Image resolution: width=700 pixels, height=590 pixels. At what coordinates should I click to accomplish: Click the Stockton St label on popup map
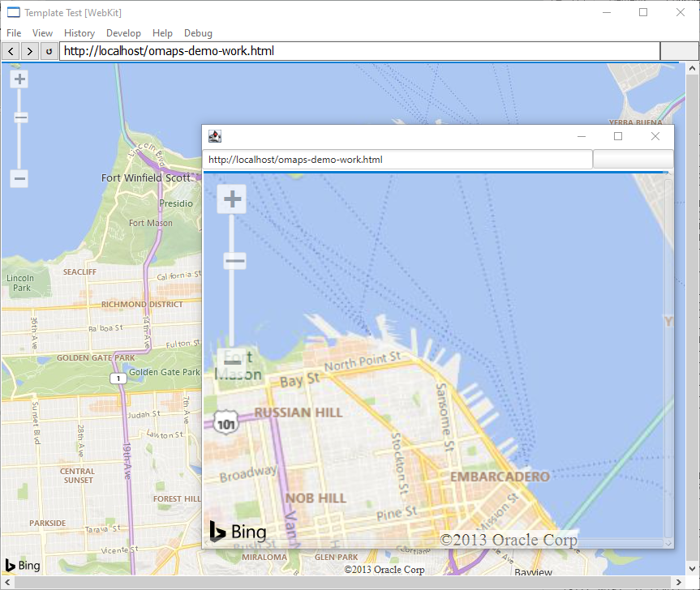point(400,464)
